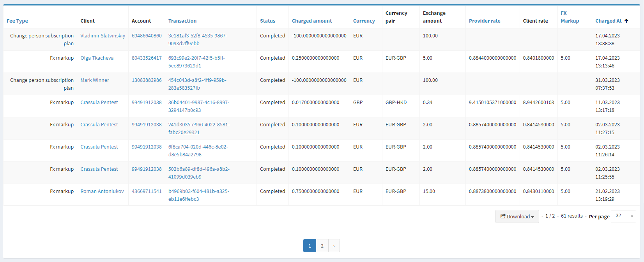
Task: Open the Download dropdown button
Action: [x=517, y=216]
